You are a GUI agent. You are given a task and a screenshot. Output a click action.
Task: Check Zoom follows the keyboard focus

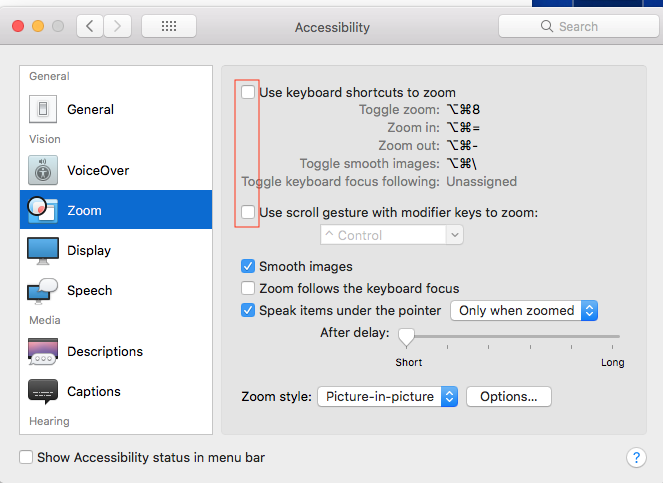(x=248, y=288)
